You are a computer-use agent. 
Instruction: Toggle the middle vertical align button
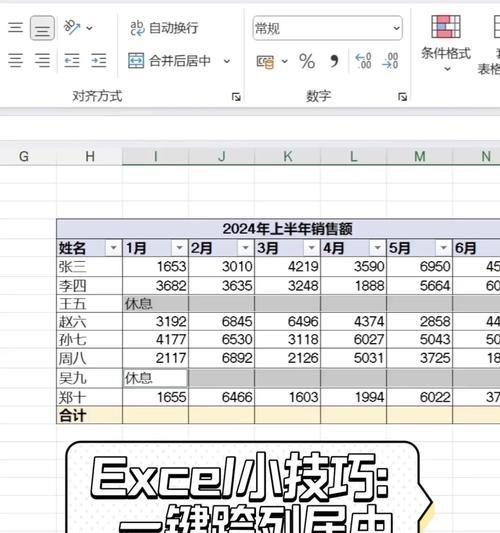coord(42,28)
